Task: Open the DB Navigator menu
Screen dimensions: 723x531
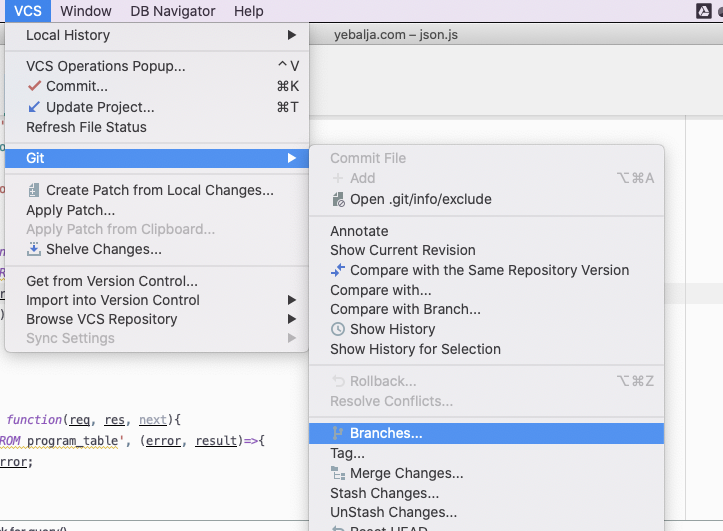Action: tap(172, 11)
